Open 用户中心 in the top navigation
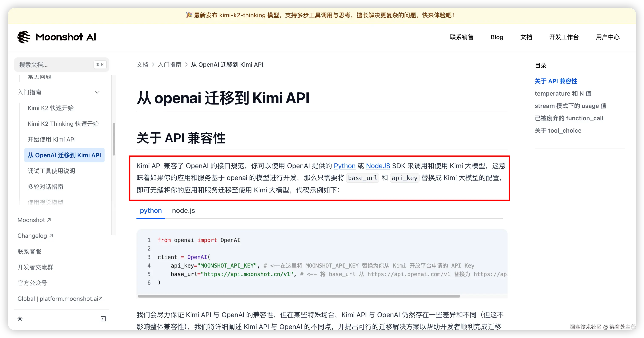The width and height of the screenshot is (644, 338). 607,37
